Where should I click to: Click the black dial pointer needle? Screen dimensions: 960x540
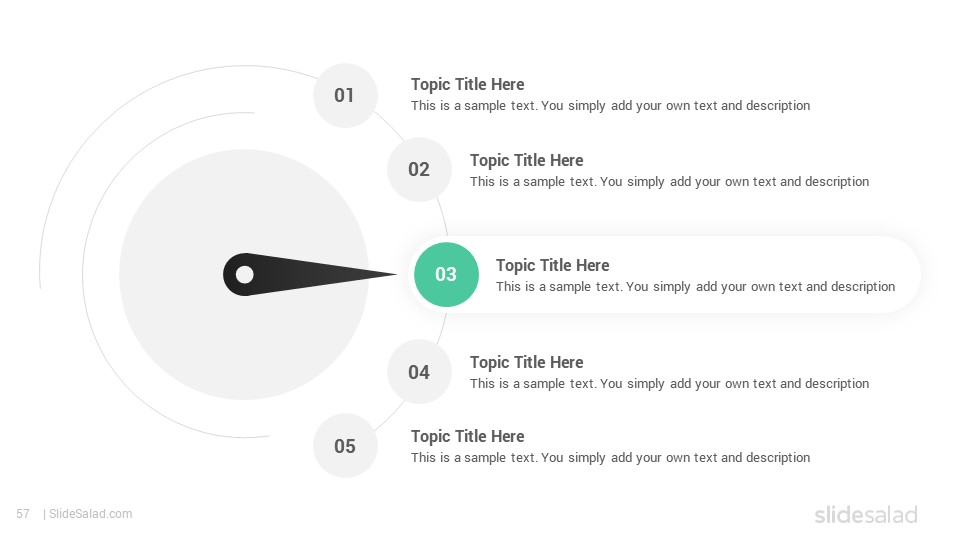coord(309,274)
